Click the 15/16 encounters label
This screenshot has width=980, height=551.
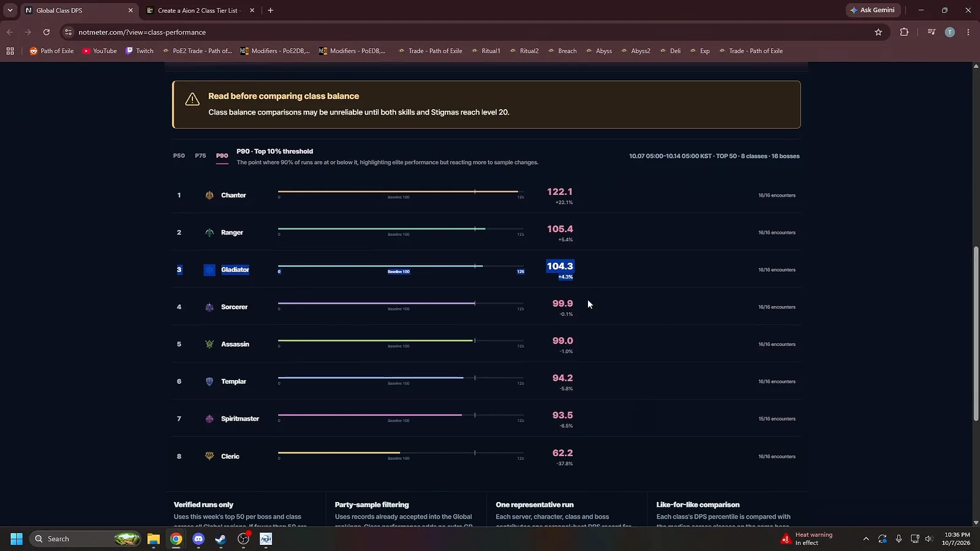click(x=777, y=419)
